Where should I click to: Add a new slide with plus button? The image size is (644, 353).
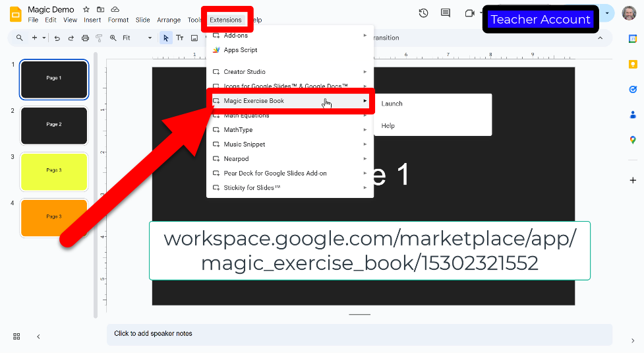coord(34,38)
